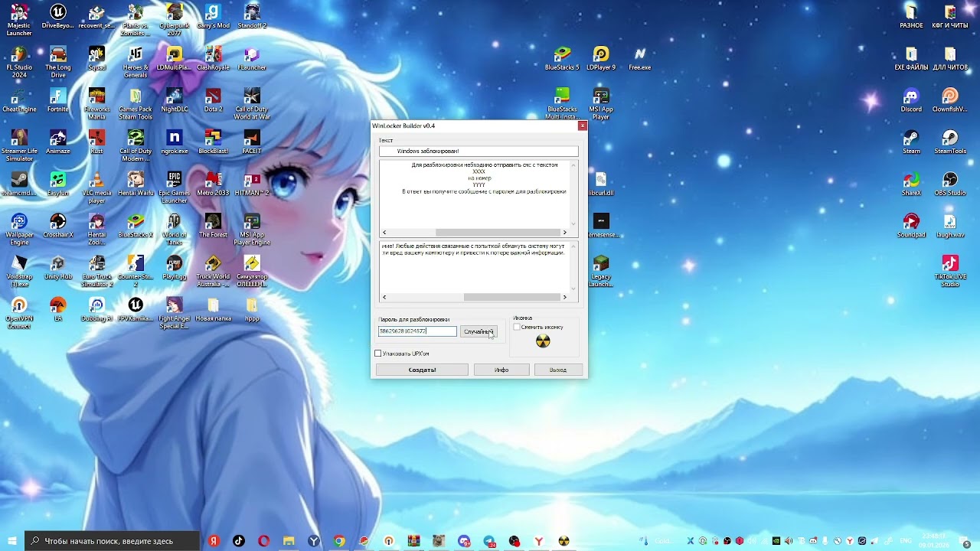Select the BlueStacks 5 desktop icon
Screen dimensions: 980x551
pyautogui.click(x=562, y=58)
